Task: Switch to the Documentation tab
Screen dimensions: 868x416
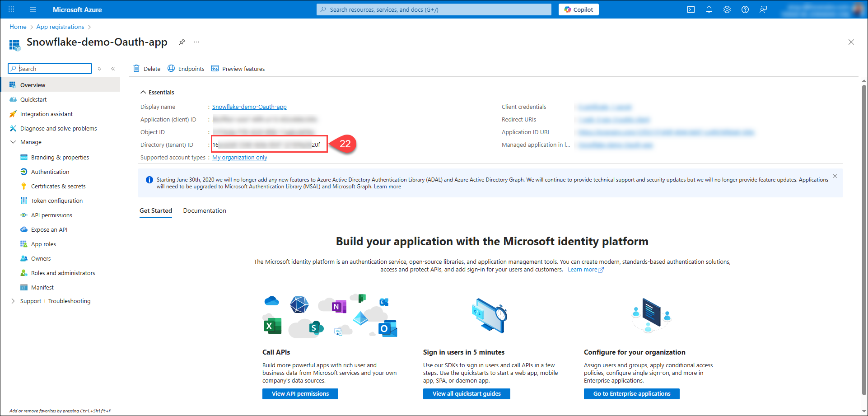Action: click(x=205, y=210)
